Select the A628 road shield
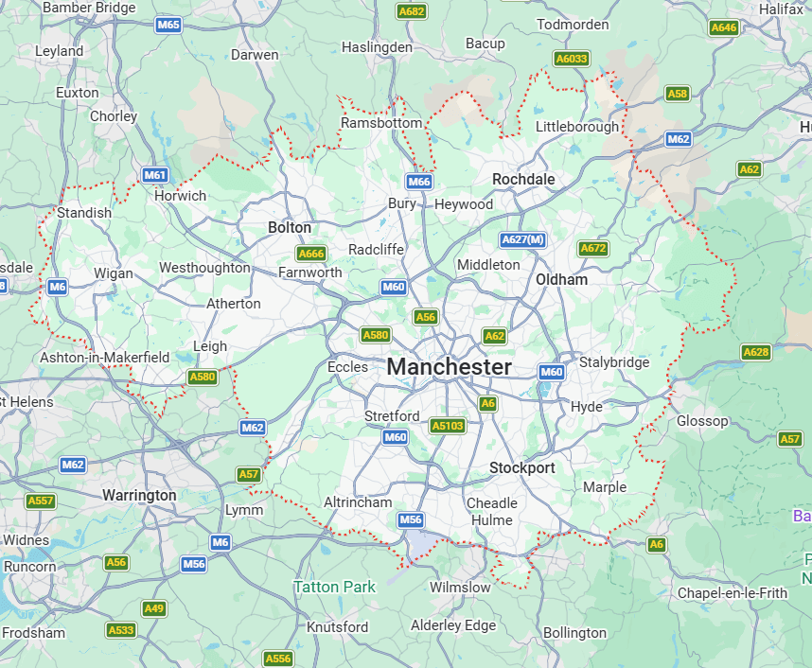 756,352
